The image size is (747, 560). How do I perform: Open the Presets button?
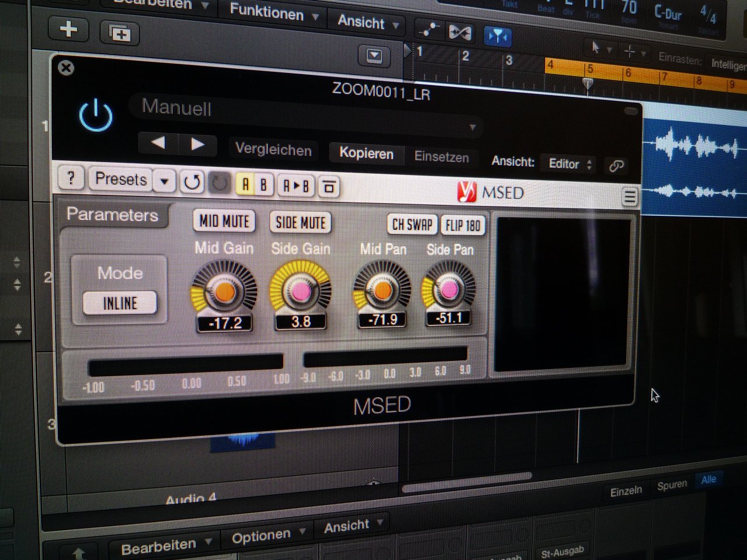[x=121, y=178]
